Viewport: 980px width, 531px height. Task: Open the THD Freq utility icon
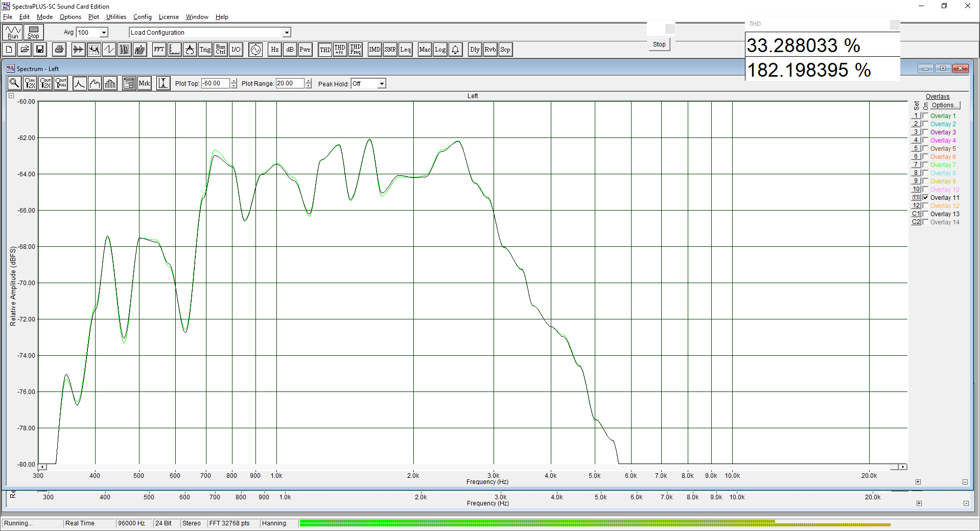click(x=356, y=50)
